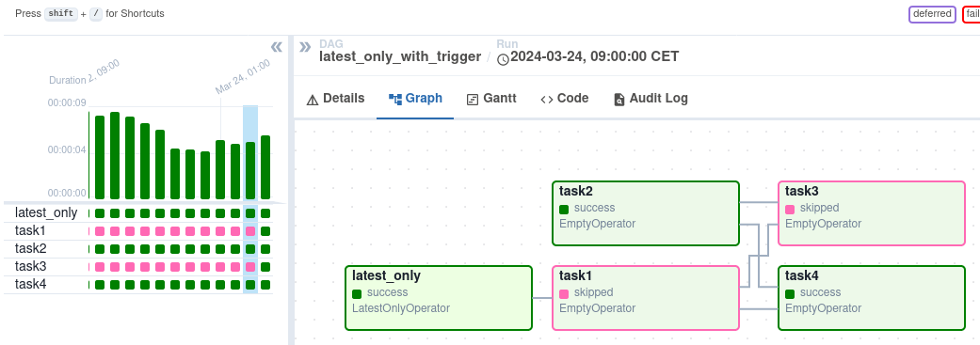Screen dimensions: 980x345
Task: Expand panel using double-right chevron icon
Action: tap(305, 47)
